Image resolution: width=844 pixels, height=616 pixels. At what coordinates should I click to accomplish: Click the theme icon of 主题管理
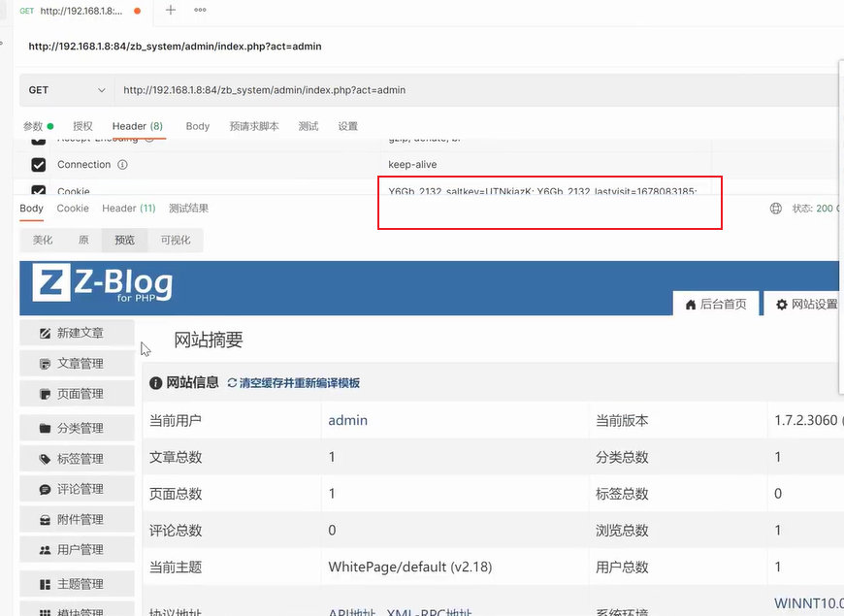tap(46, 584)
